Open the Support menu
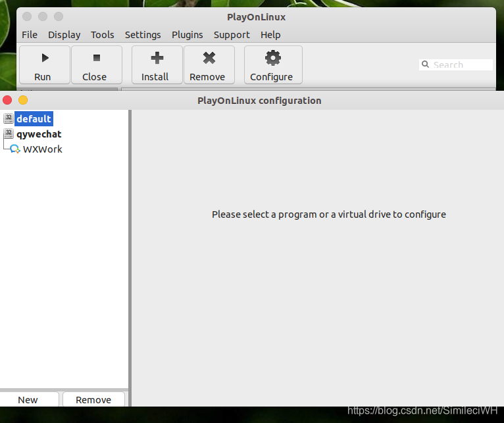Viewport: 504px width, 423px height. [232, 35]
